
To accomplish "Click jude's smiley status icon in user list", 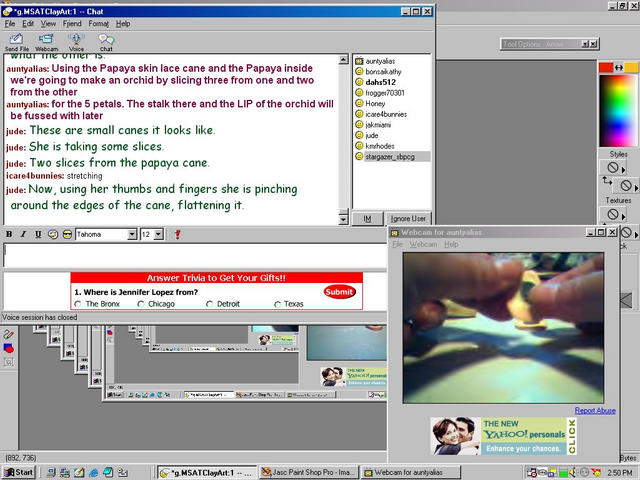I will click(x=359, y=135).
